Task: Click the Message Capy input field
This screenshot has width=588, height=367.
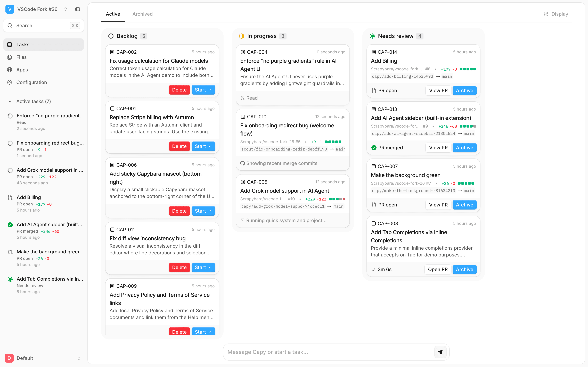Action: pyautogui.click(x=328, y=352)
